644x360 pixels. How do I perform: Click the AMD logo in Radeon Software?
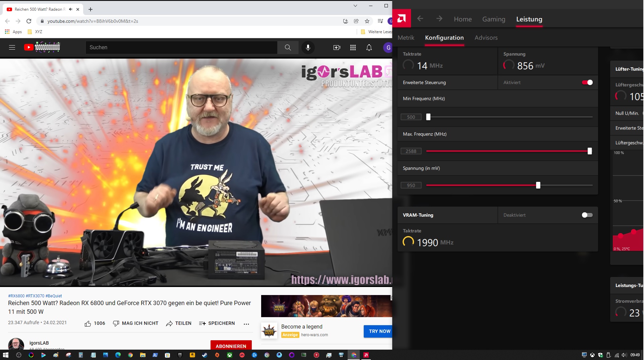click(402, 18)
